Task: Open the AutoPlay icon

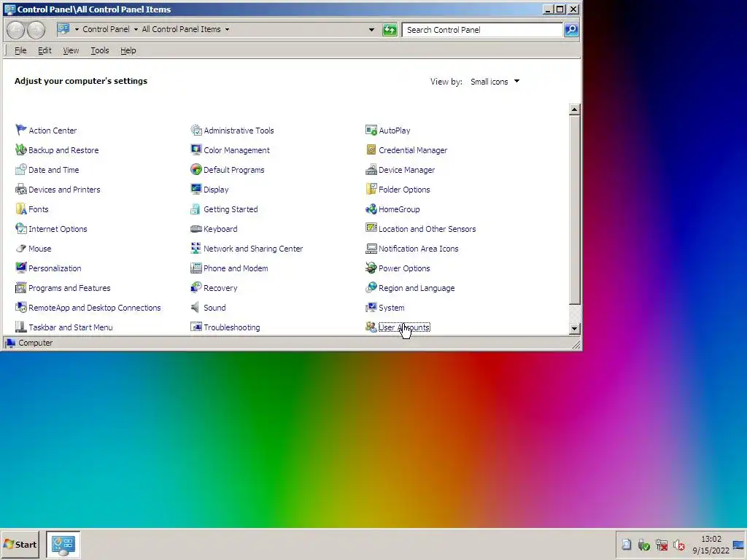Action: 371,130
